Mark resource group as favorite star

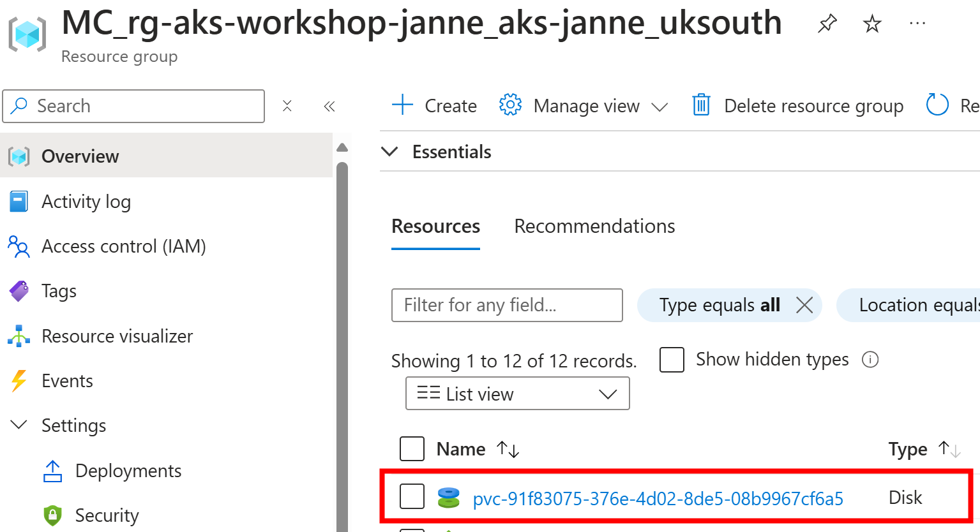(872, 24)
